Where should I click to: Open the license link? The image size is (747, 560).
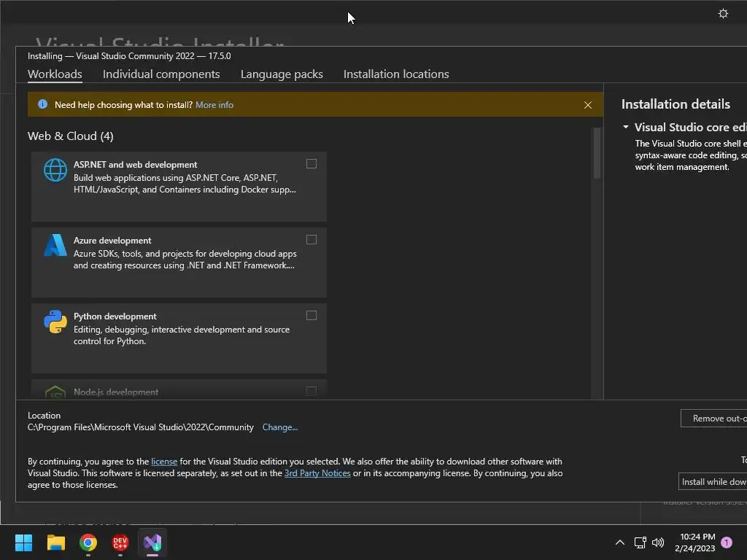164,462
